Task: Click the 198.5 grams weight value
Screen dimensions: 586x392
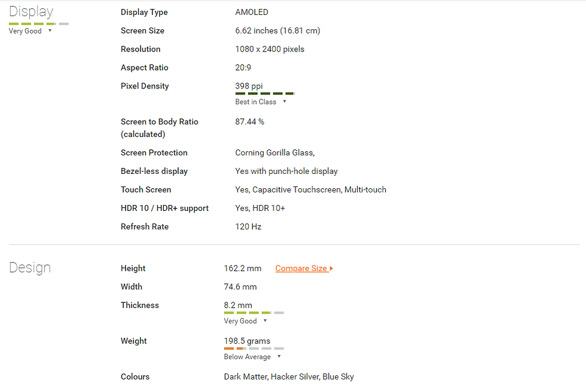Action: [x=247, y=341]
